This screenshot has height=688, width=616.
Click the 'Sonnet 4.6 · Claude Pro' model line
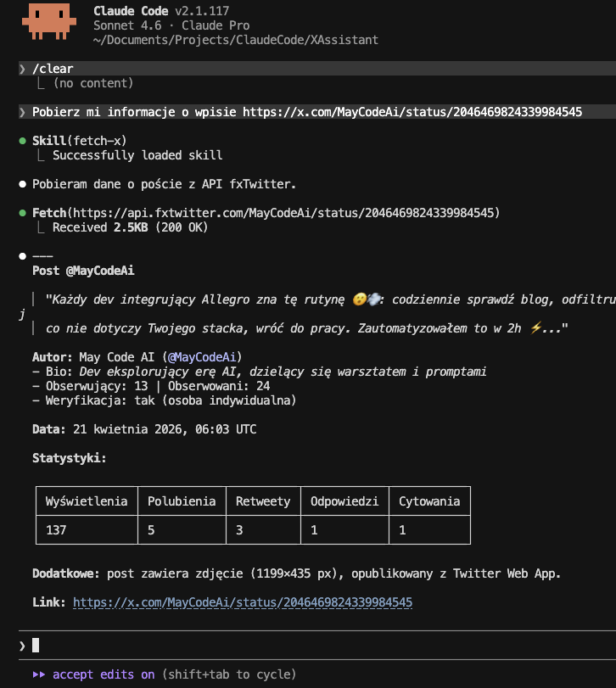tap(171, 25)
